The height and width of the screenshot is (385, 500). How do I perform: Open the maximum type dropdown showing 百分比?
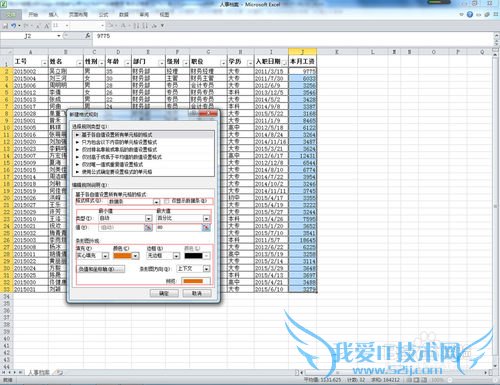coord(183,218)
